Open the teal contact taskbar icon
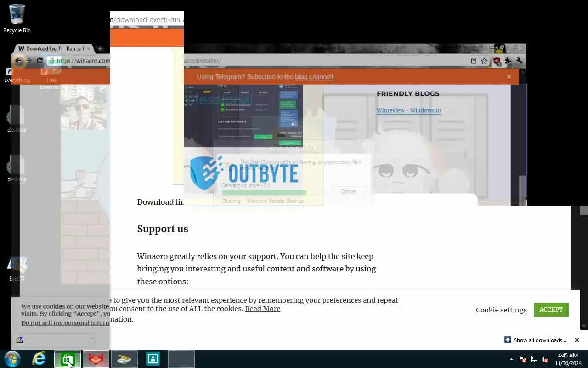 tap(153, 359)
